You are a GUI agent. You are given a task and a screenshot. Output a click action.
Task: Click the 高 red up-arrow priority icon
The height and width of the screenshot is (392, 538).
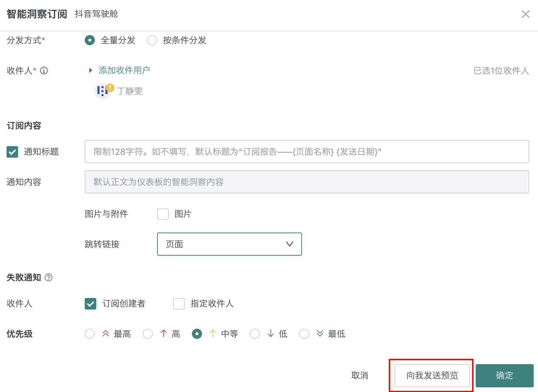pyautogui.click(x=164, y=333)
